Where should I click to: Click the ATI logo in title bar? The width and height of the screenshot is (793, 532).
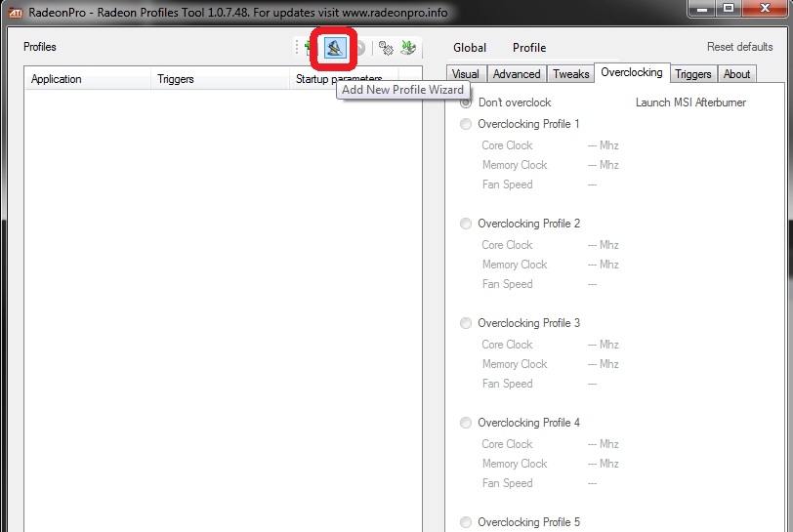[16, 12]
